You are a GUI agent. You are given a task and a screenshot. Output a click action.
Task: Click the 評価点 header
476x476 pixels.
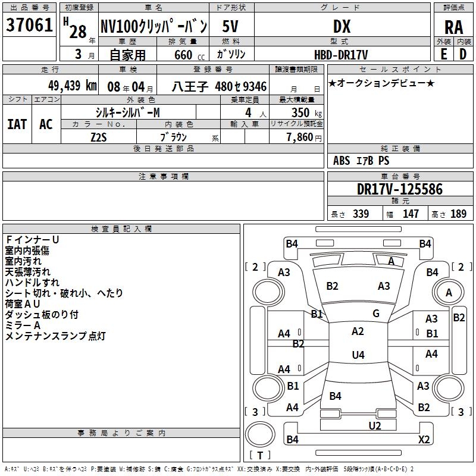[x=453, y=8]
